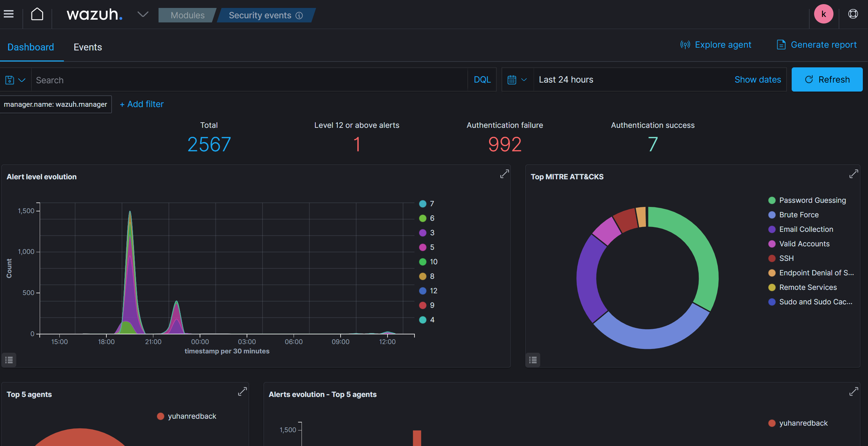Click the Authentication success value 7
The image size is (868, 446).
(652, 144)
